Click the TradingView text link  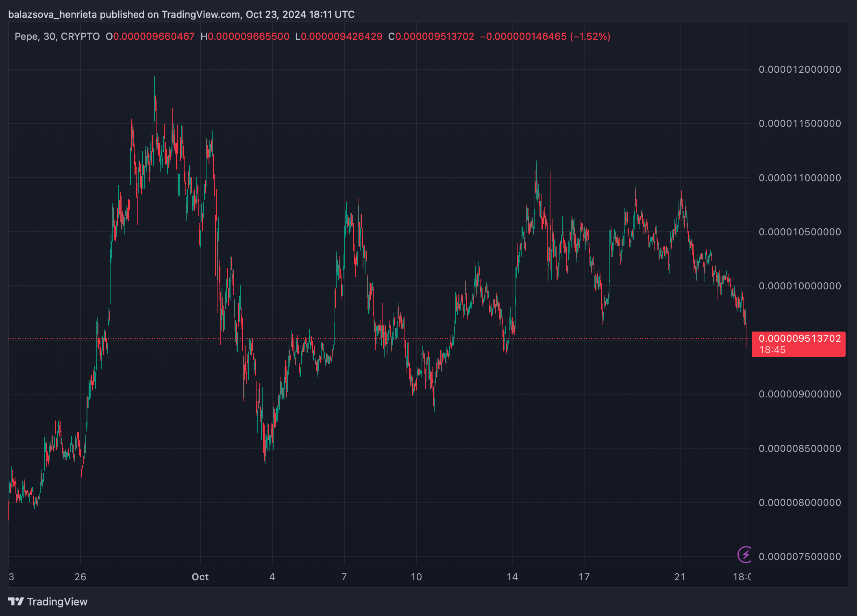(x=57, y=602)
